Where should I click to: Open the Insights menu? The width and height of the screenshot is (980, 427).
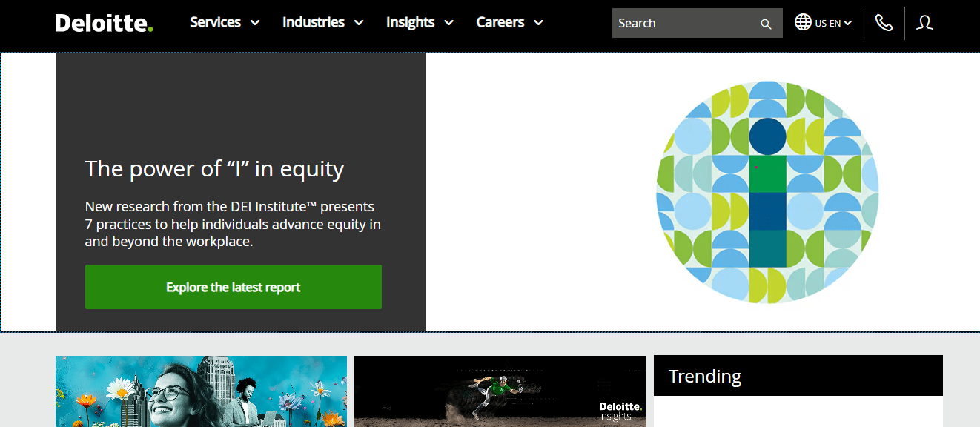(410, 22)
